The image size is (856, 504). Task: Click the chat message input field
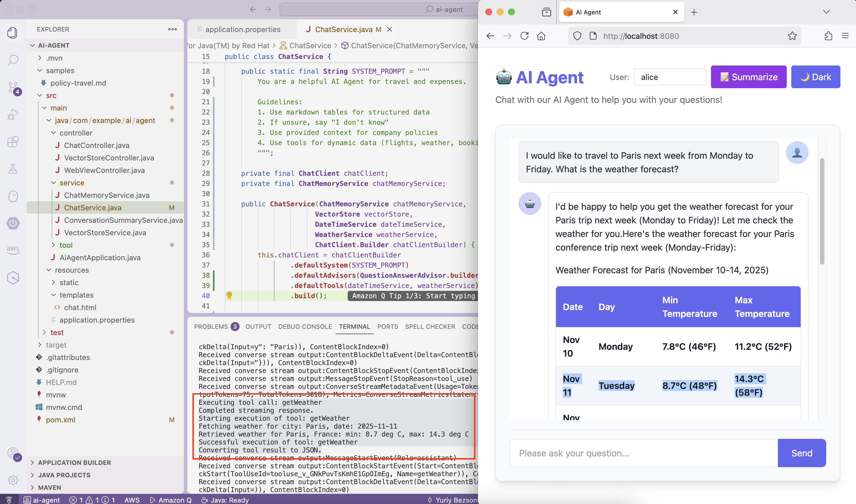pyautogui.click(x=643, y=453)
